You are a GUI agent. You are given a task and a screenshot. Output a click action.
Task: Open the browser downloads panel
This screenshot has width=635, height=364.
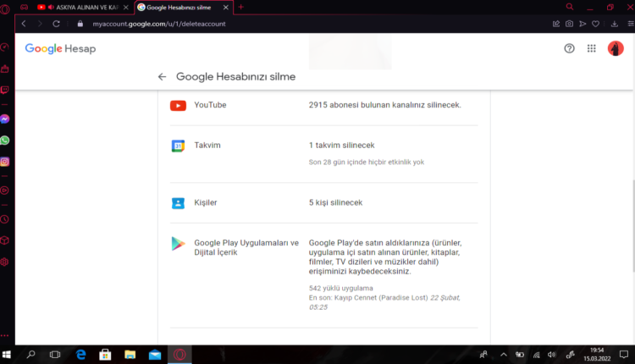pos(615,24)
